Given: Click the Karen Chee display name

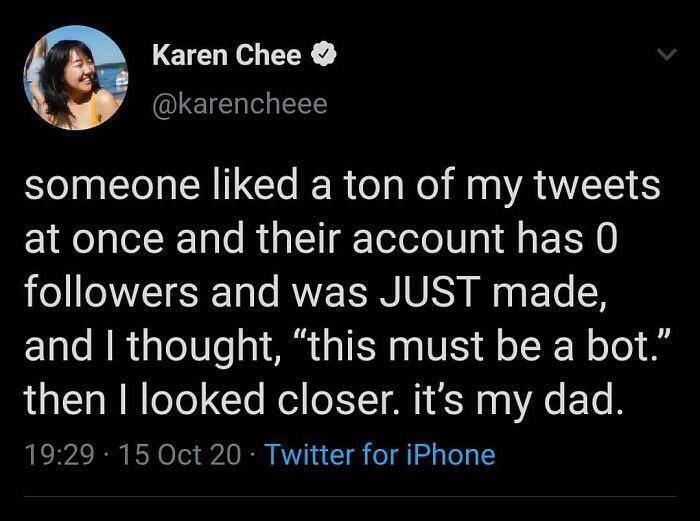Looking at the screenshot, I should [226, 56].
